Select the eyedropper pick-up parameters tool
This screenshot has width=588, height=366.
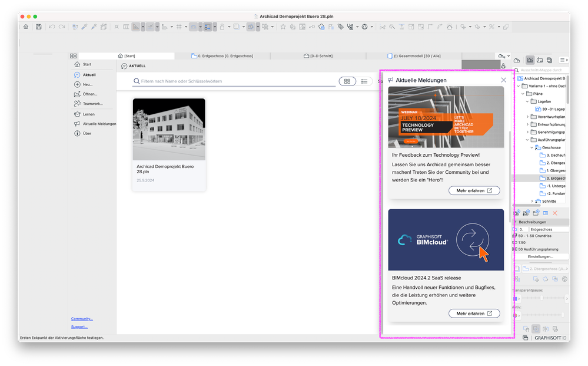tap(84, 27)
